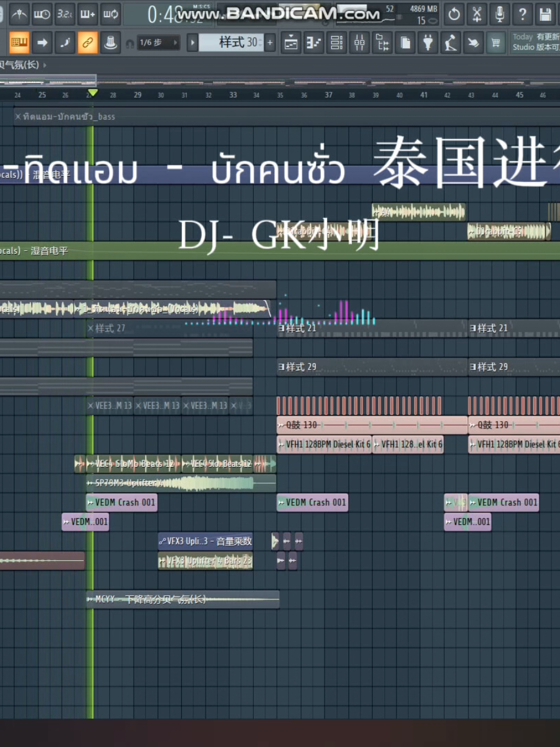Open the plugin picker plug icon

pyautogui.click(x=428, y=43)
